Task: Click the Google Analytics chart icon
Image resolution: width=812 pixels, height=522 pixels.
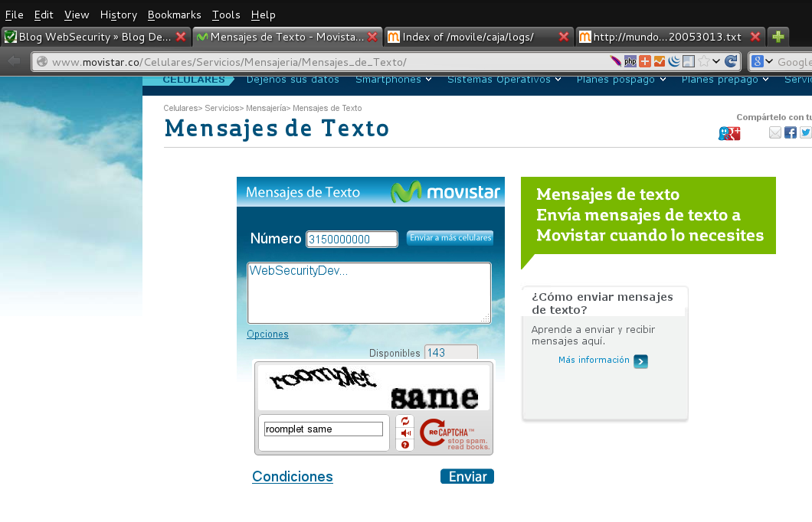Action: tap(660, 61)
